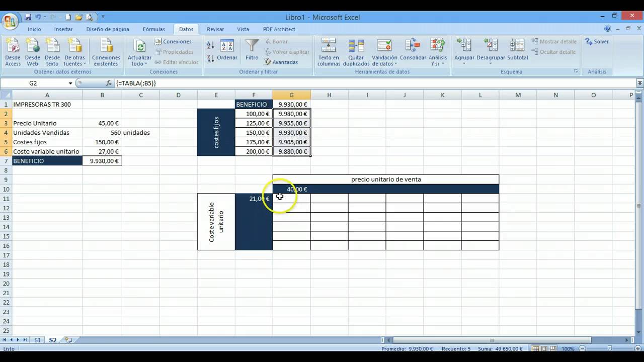This screenshot has height=362, width=644.
Task: Open Desagrupar dropdown
Action: [x=491, y=60]
